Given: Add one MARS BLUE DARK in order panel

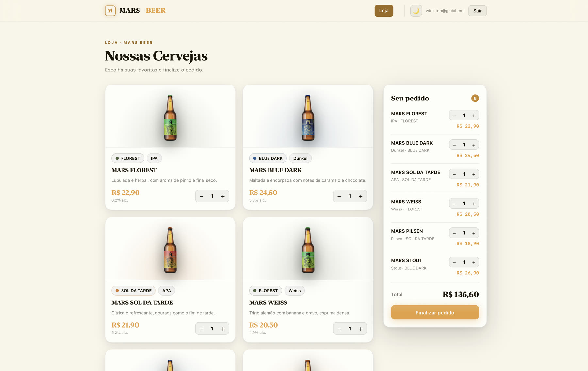Looking at the screenshot, I should tap(474, 145).
